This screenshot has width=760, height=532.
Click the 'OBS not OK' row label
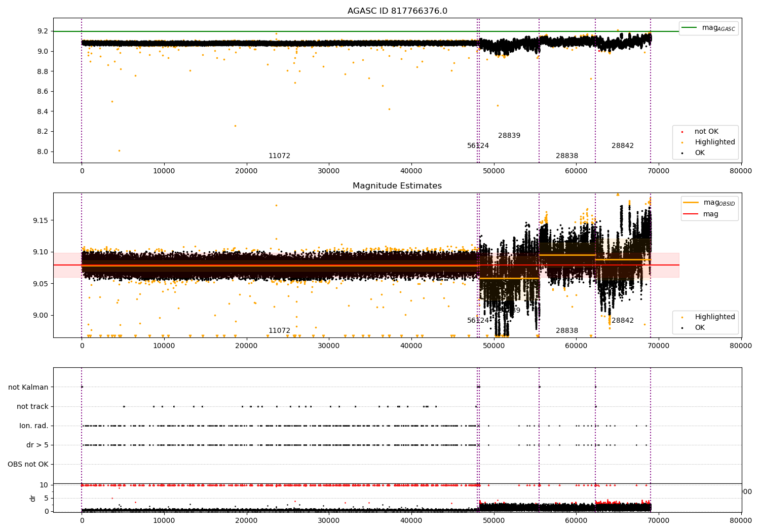coord(28,465)
